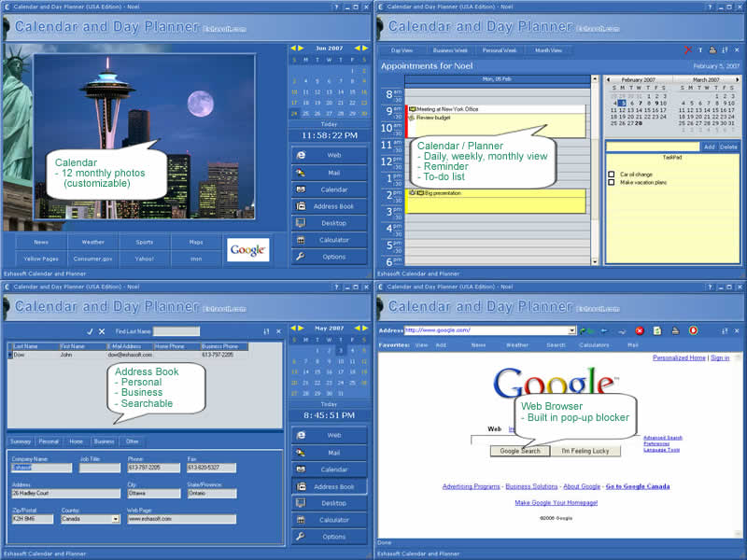Open the Sign in link on Google

720,357
